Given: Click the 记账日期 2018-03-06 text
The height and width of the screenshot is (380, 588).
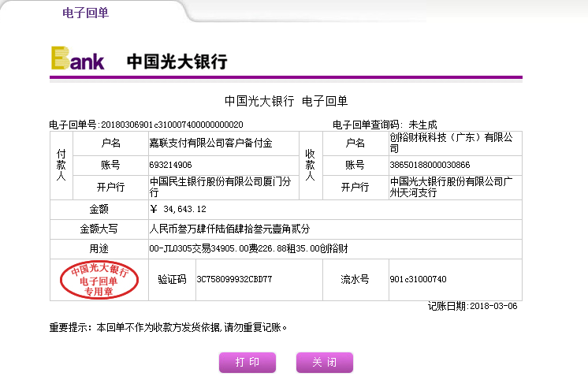Looking at the screenshot, I should [472, 306].
